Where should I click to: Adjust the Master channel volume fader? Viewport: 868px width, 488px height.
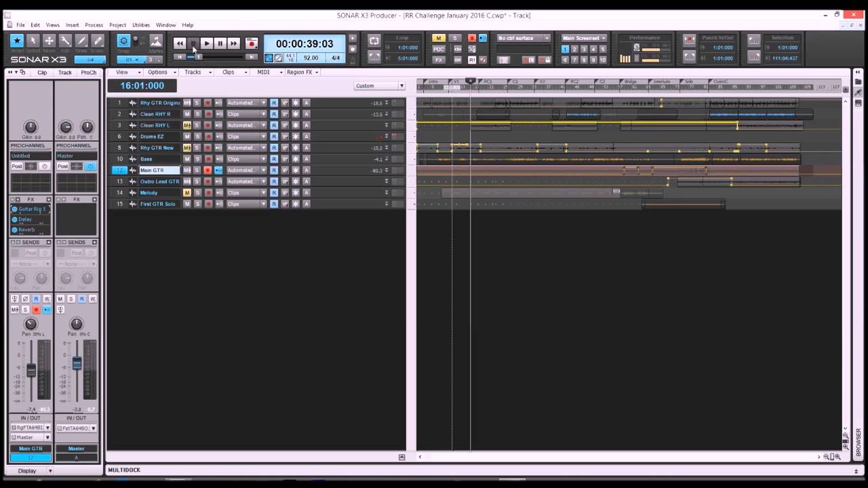pyautogui.click(x=77, y=363)
